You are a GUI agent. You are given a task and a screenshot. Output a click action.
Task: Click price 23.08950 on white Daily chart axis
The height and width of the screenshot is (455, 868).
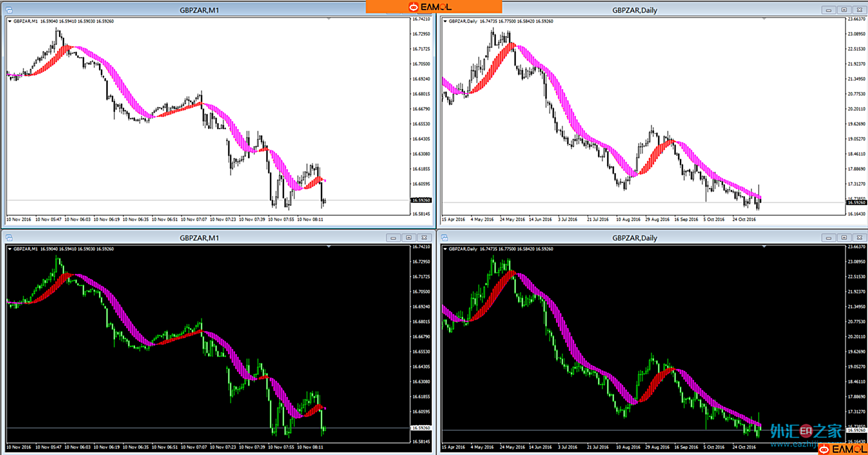point(857,34)
